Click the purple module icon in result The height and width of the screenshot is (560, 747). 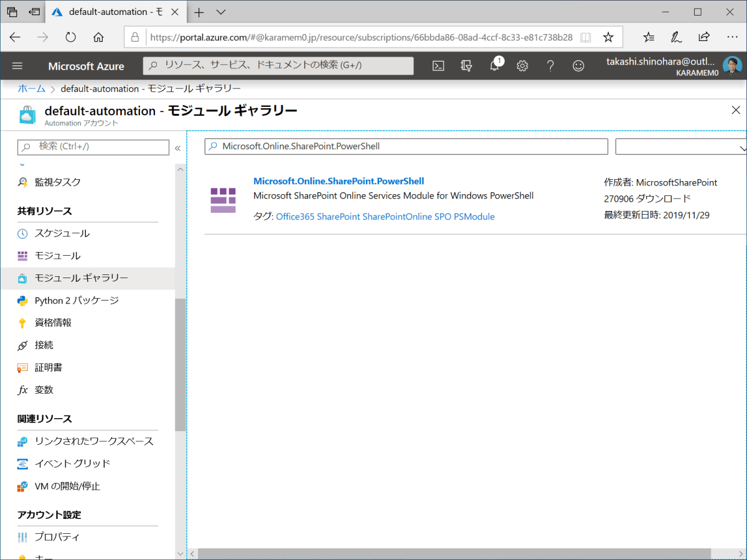tap(223, 200)
